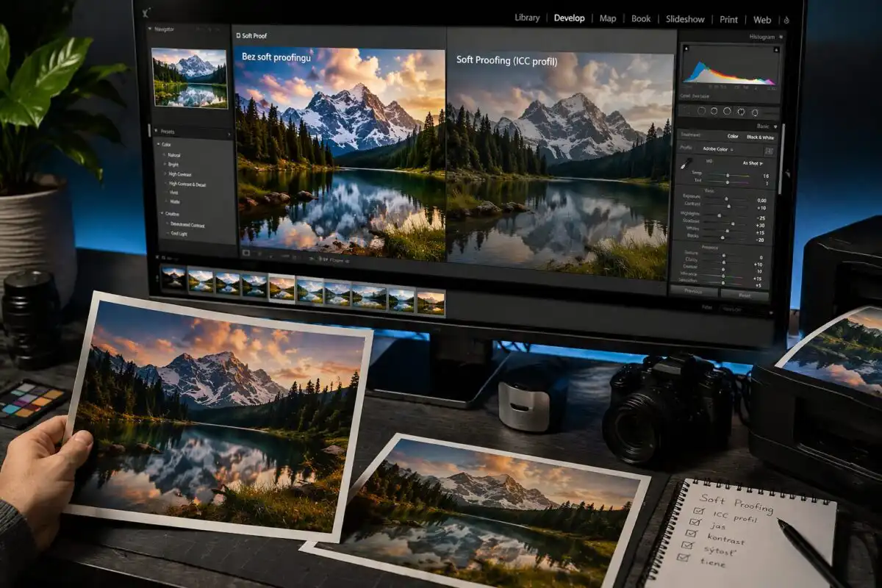Click the Graduated Filter tool
Viewport: 882px width, 588px height.
click(726, 110)
